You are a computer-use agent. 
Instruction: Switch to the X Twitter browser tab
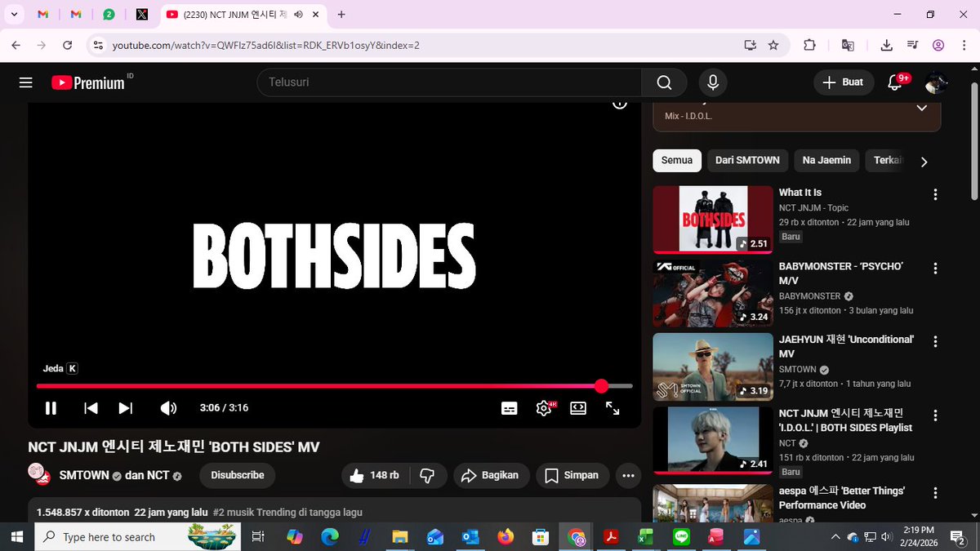pos(142,14)
